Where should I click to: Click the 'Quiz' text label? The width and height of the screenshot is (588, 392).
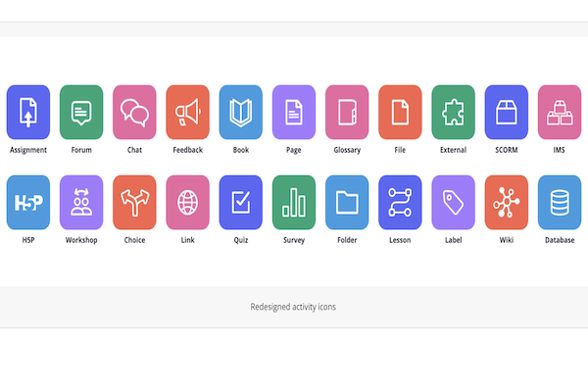pyautogui.click(x=241, y=240)
